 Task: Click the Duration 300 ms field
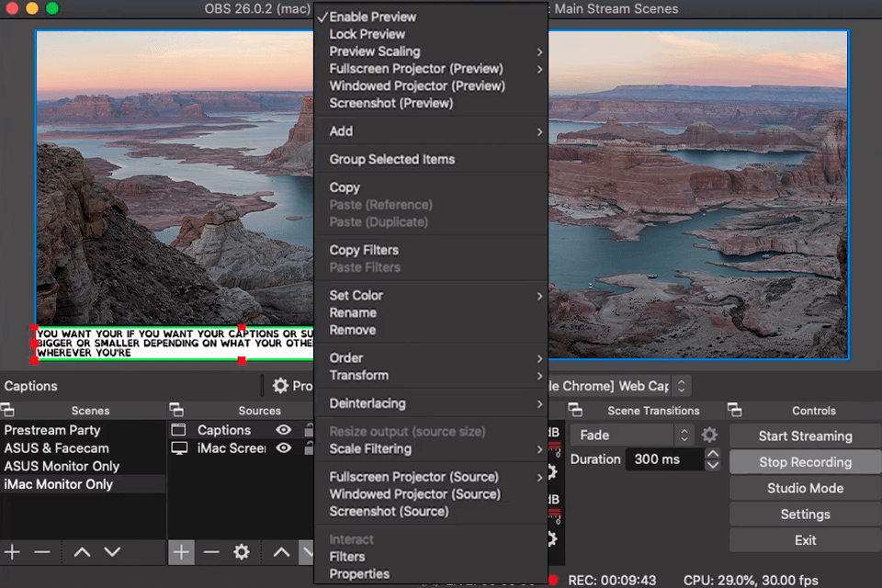click(665, 459)
